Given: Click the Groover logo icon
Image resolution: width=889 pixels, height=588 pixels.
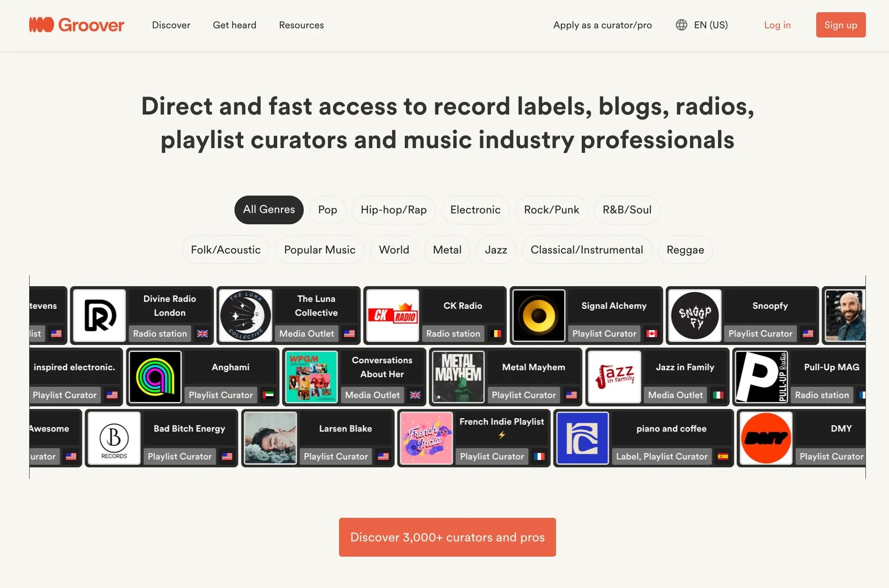Looking at the screenshot, I should point(41,25).
